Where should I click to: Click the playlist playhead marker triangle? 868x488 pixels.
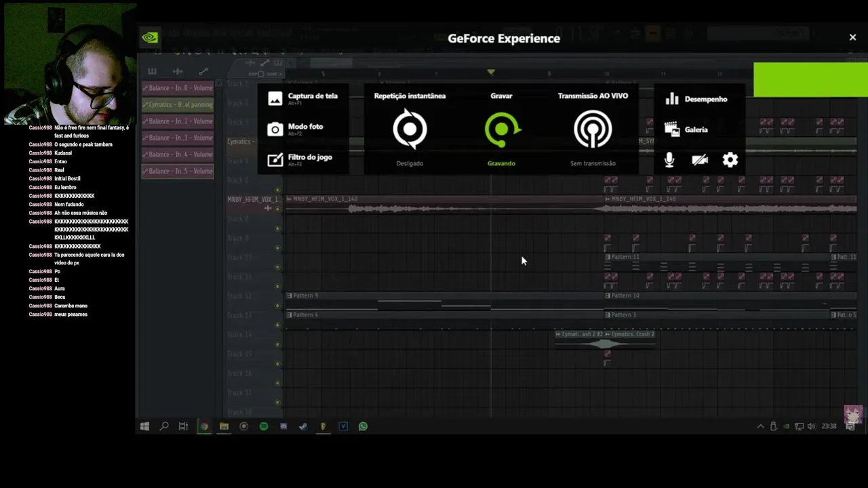click(x=491, y=72)
